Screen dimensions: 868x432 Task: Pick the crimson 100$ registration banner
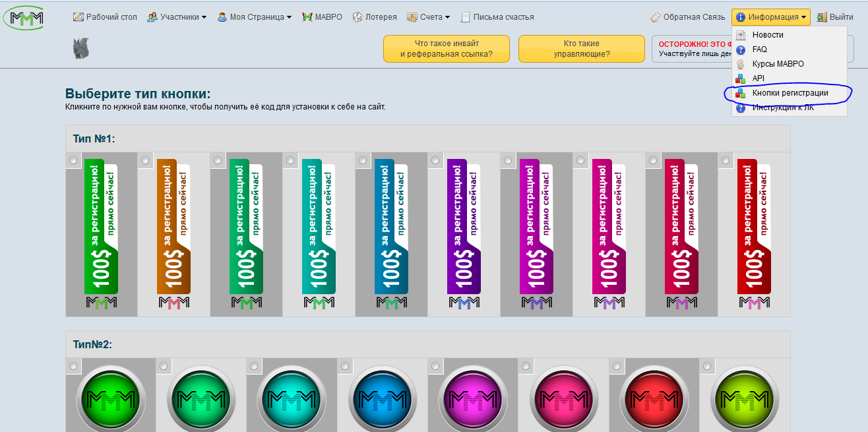tap(681, 234)
